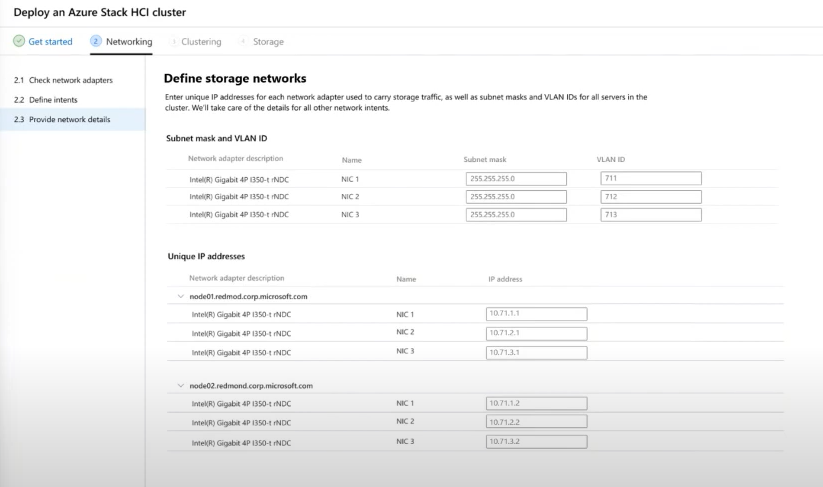This screenshot has height=487, width=823.
Task: Click adapter description in node02 NIC 3 row
Action: 241,443
